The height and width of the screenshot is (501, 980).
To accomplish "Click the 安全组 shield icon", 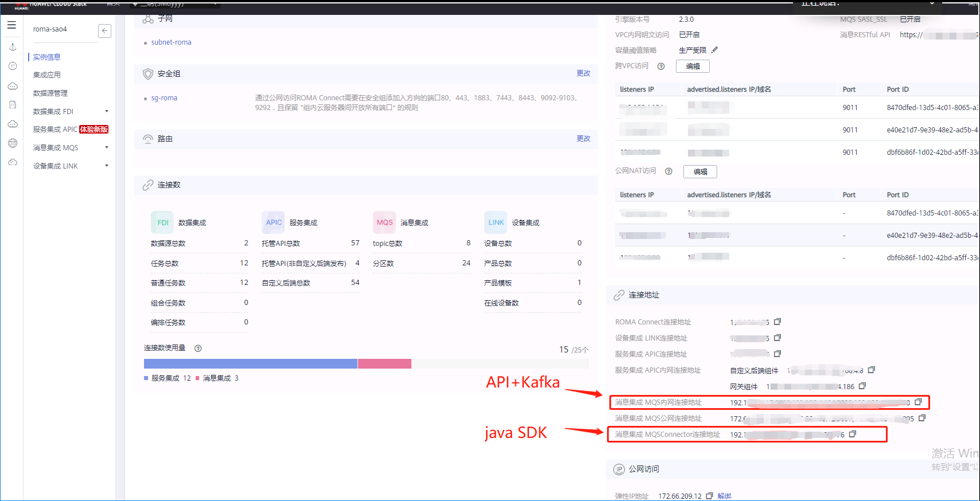I will tap(148, 74).
